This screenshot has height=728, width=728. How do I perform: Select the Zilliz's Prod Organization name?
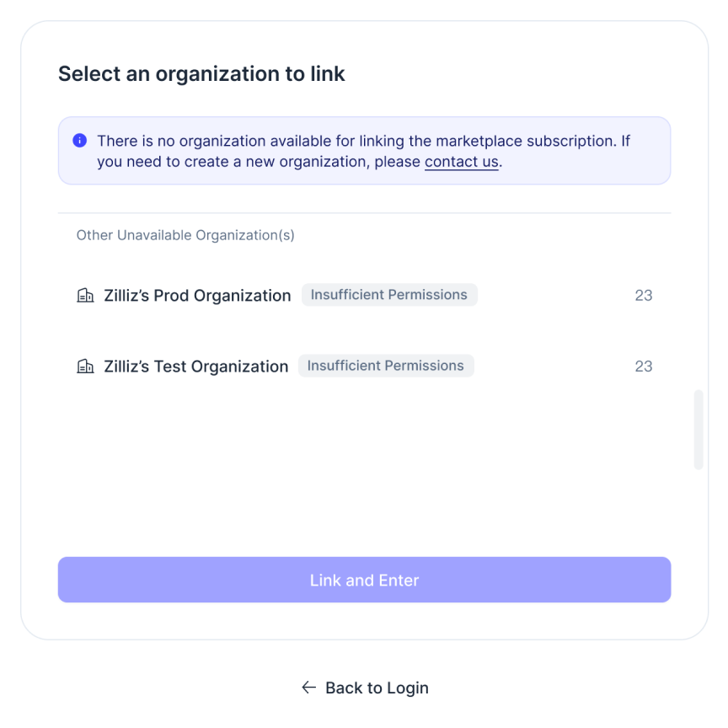click(x=197, y=296)
